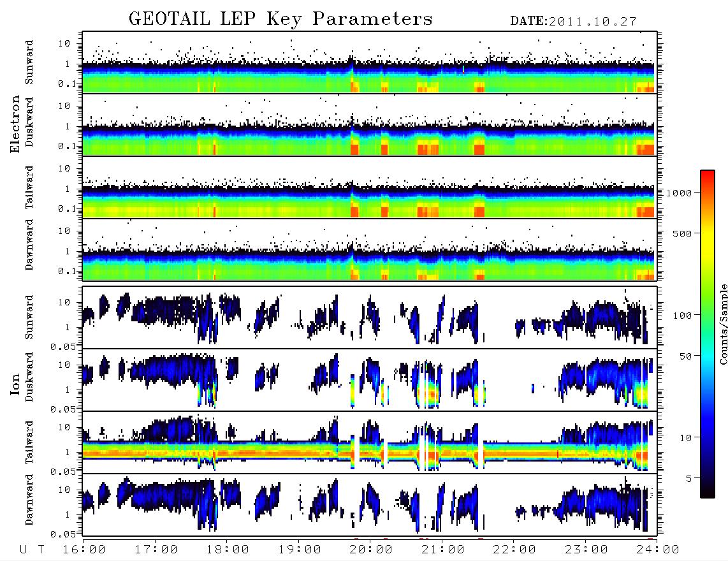The height and width of the screenshot is (561, 728).
Task: Click the '20:00' time tick label
Action: click(x=371, y=550)
